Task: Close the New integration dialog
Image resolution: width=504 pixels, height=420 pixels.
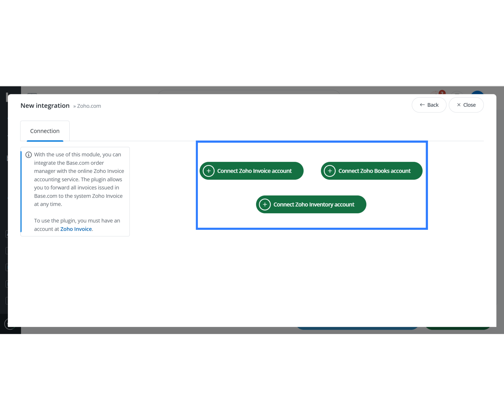Action: [466, 105]
